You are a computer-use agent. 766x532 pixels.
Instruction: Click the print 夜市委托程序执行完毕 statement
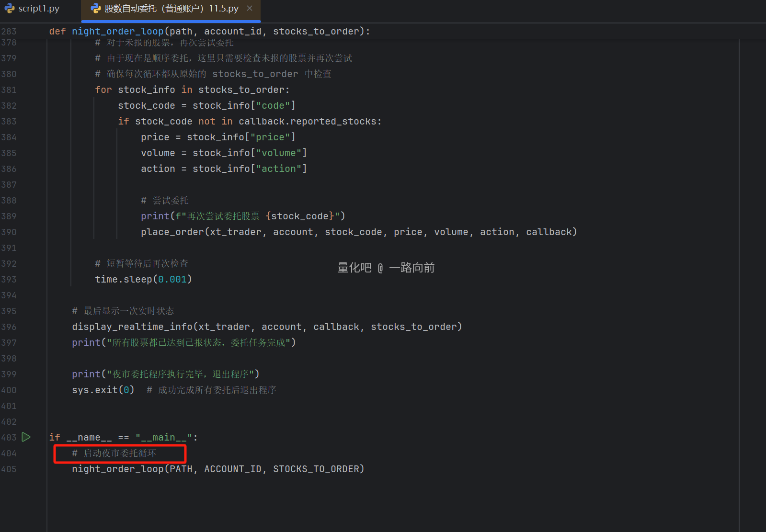(x=165, y=374)
